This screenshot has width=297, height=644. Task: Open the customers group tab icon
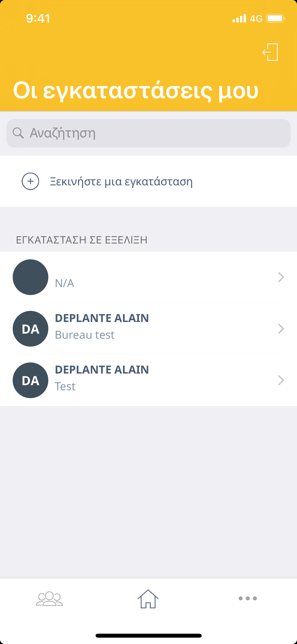coord(49,599)
